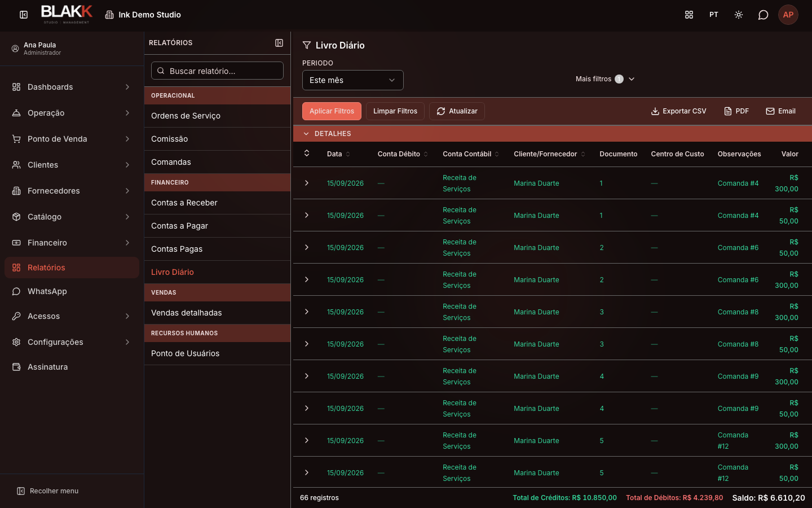Open Clientes in sidebar
Screen dimensions: 812x508
click(x=72, y=165)
